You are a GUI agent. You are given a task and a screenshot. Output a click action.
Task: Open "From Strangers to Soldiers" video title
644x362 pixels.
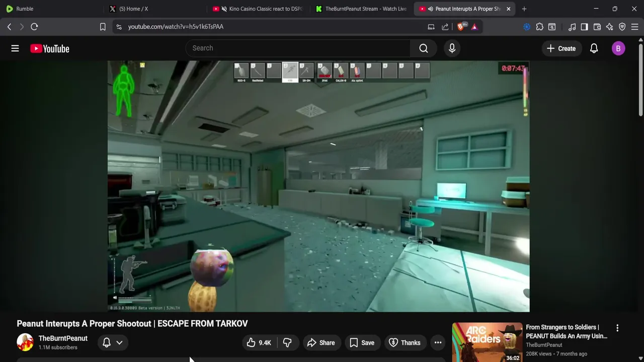pos(567,331)
